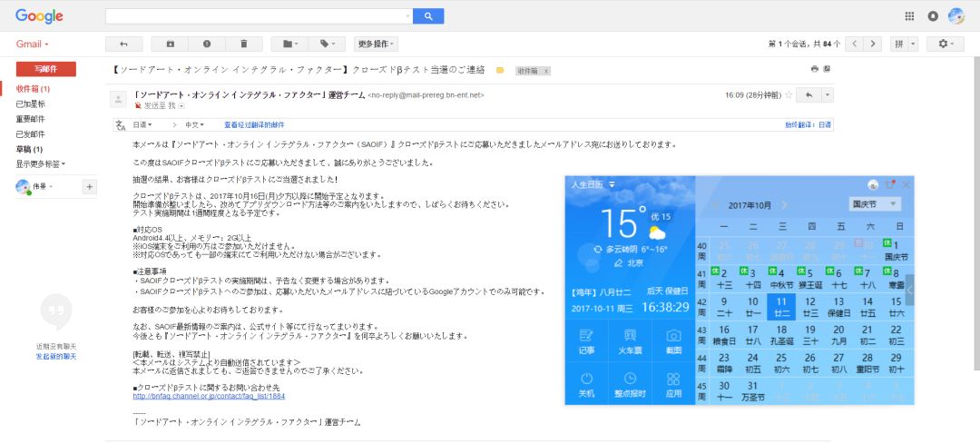Open more reply options arrow
Screen dimensions: 980x444
(x=828, y=95)
